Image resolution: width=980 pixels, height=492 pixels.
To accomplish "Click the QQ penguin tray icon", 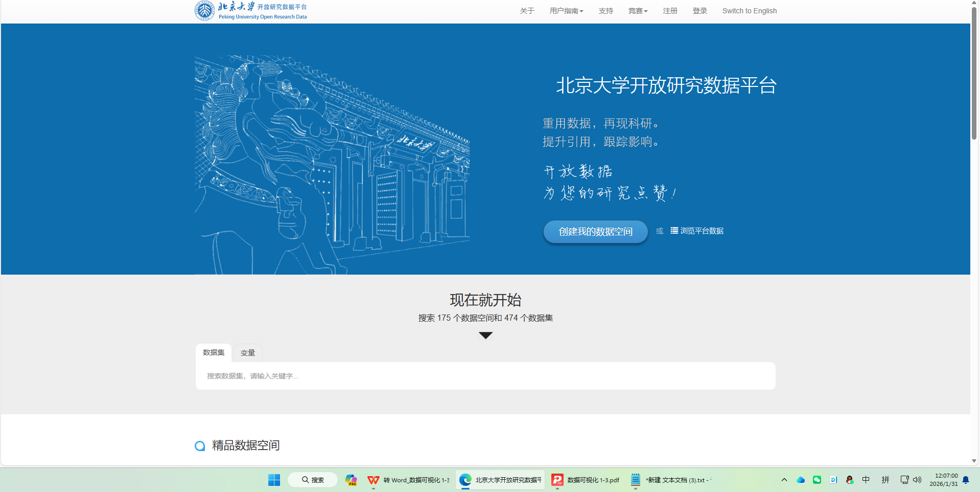I will point(850,480).
